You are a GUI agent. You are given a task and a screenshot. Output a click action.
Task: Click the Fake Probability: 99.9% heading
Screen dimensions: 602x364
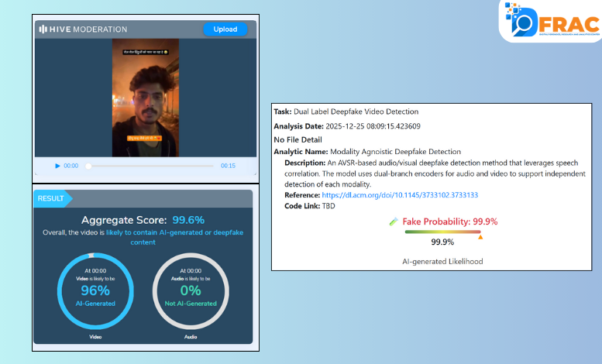coord(449,221)
